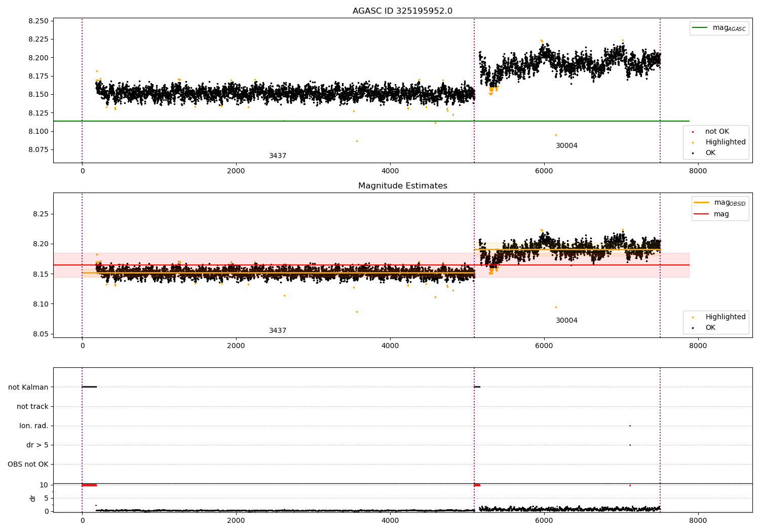Viewport: 760px width, 532px height.
Task: Click 'Highlighted' in the Magnitude Estimates legend
Action: pos(725,317)
